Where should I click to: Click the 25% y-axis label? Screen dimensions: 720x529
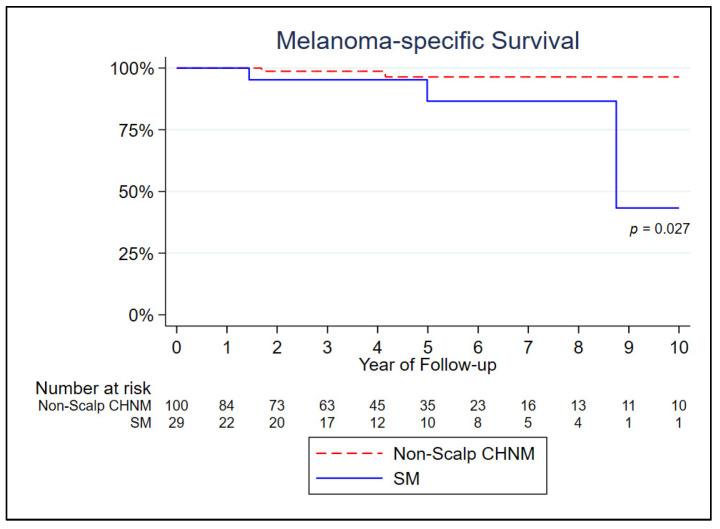pos(136,253)
